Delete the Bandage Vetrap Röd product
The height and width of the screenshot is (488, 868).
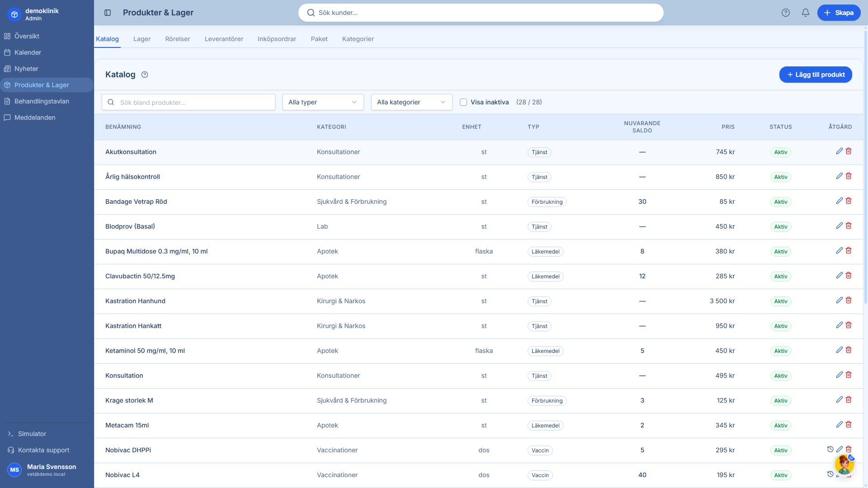click(849, 201)
